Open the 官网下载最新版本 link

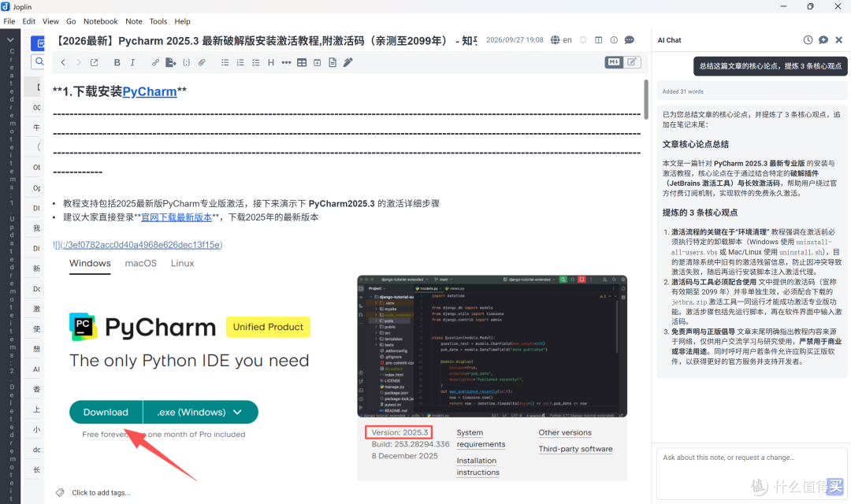pos(177,217)
